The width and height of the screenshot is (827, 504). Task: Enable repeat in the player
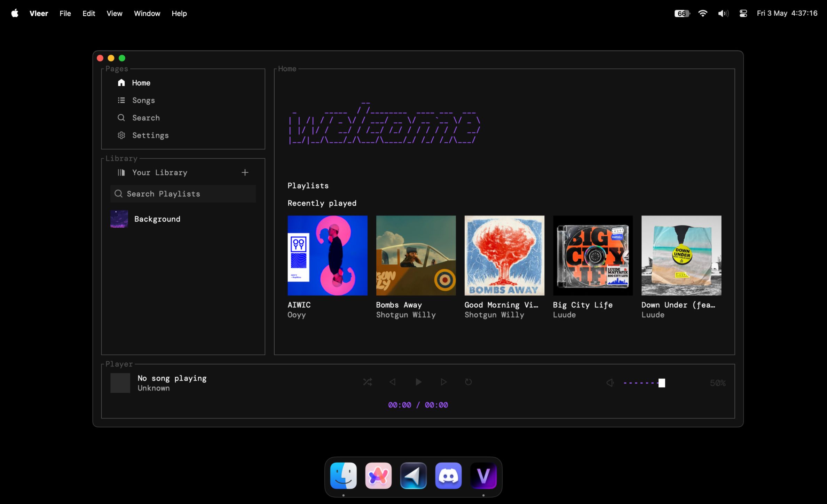point(468,382)
